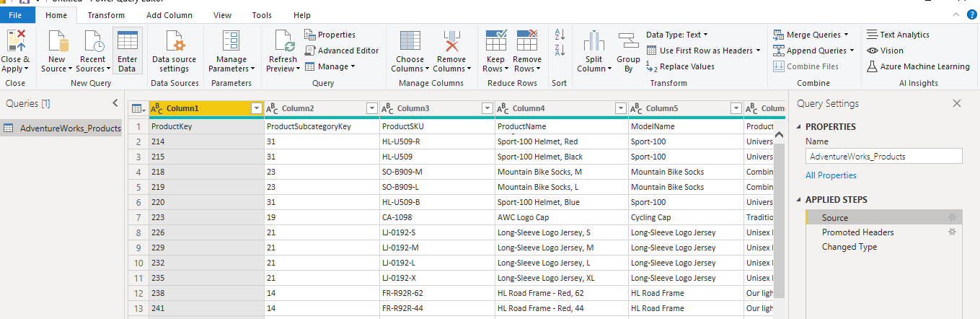Click the cell Mountain Bike Socks, M
Screen dimensions: 980x319
[x=561, y=172]
